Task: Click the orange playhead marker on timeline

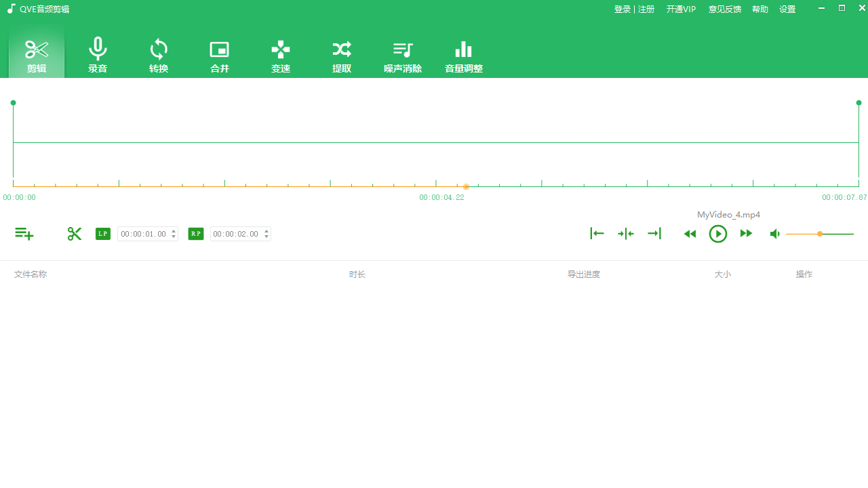Action: click(466, 186)
